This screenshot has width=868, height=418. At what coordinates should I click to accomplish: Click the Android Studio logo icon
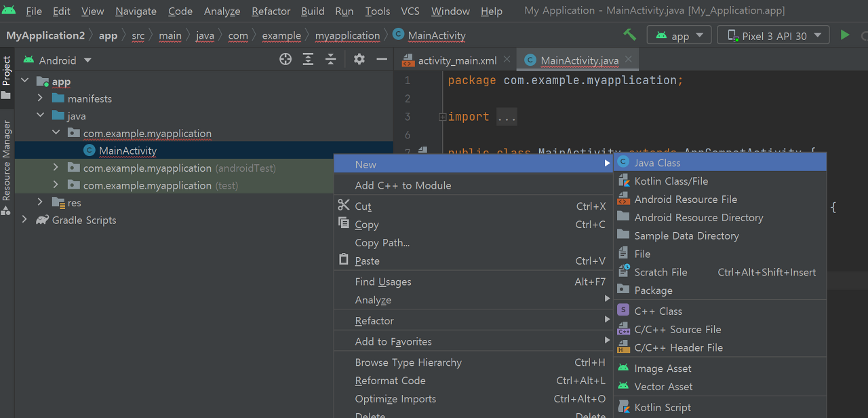coord(9,11)
